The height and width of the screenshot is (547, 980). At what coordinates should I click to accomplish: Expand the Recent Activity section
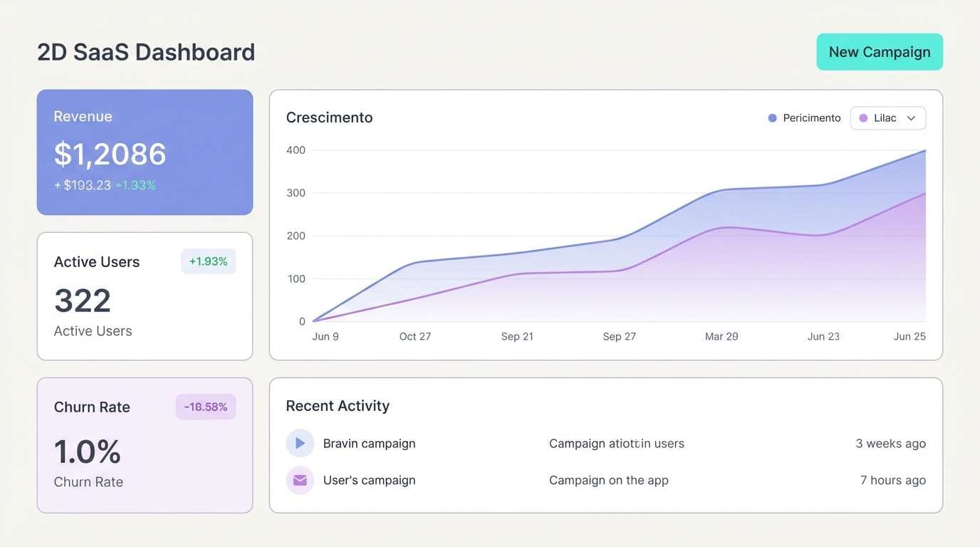337,405
